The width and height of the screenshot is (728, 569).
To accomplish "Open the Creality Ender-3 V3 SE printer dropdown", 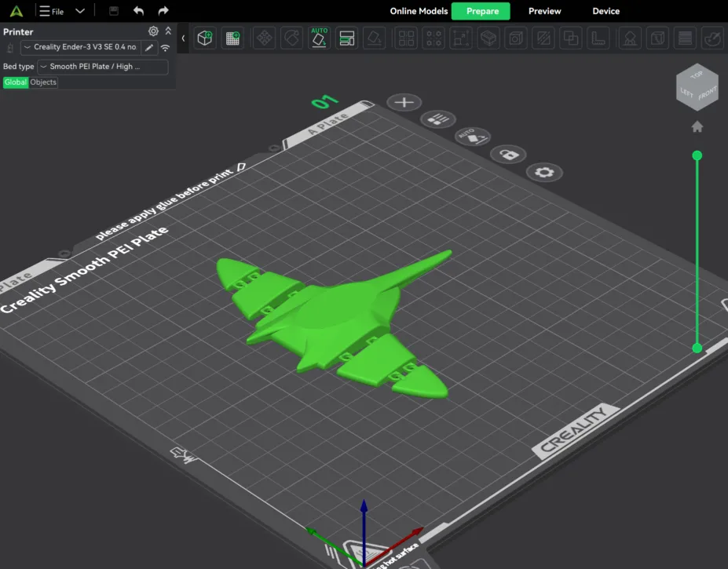I will [x=81, y=47].
